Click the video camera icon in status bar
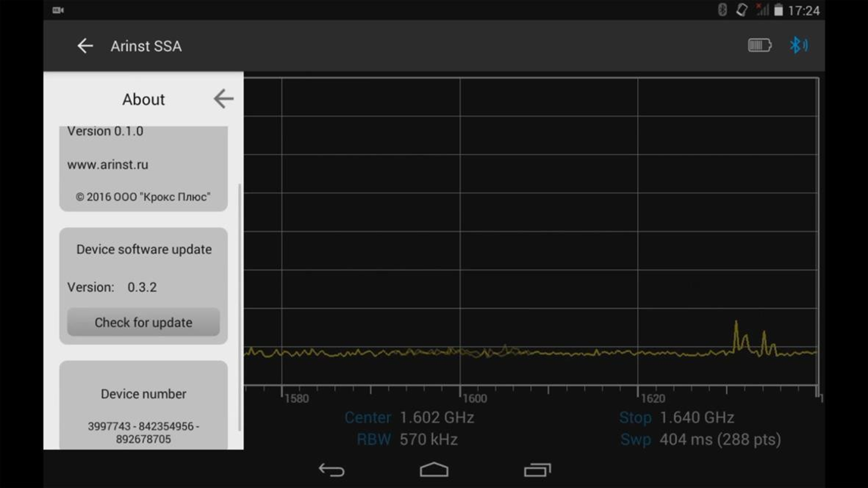This screenshot has width=868, height=488. click(x=57, y=10)
